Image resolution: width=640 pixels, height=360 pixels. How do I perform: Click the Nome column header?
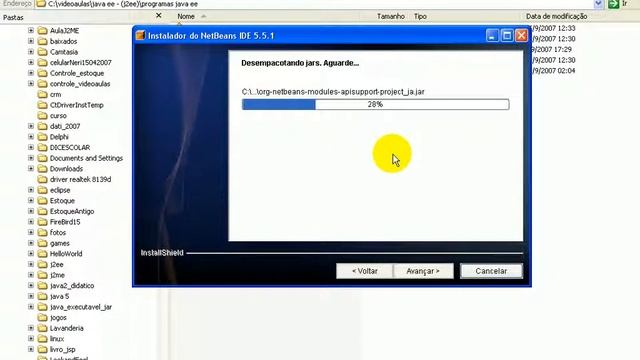[186, 16]
